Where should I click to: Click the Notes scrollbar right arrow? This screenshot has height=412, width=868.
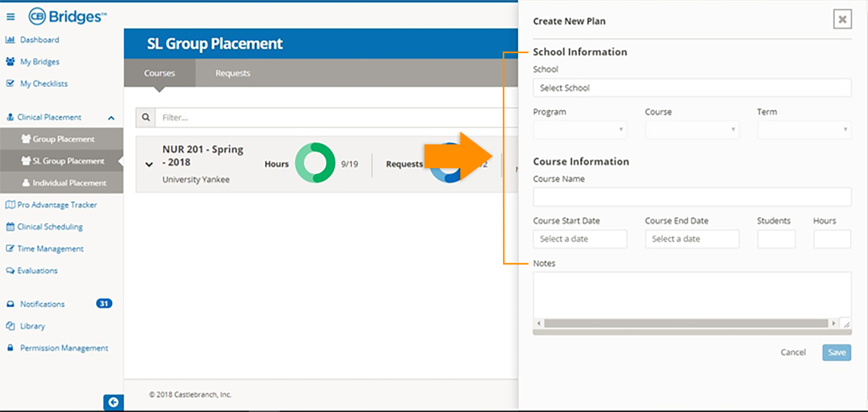tap(833, 323)
